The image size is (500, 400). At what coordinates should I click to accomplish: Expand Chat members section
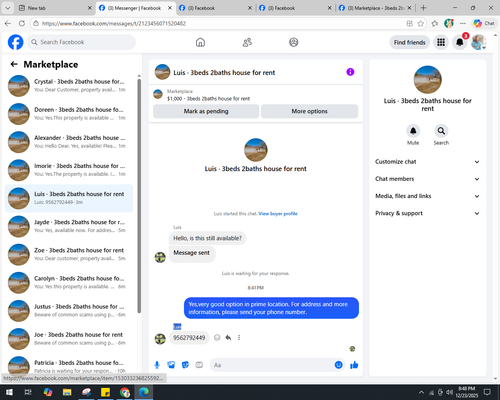pyautogui.click(x=427, y=179)
